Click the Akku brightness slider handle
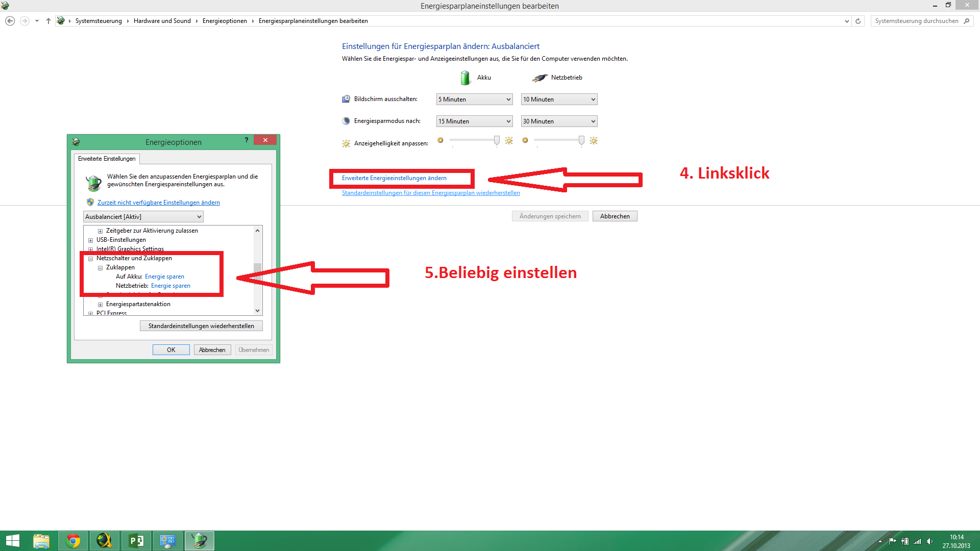This screenshot has width=980, height=551. (497, 140)
